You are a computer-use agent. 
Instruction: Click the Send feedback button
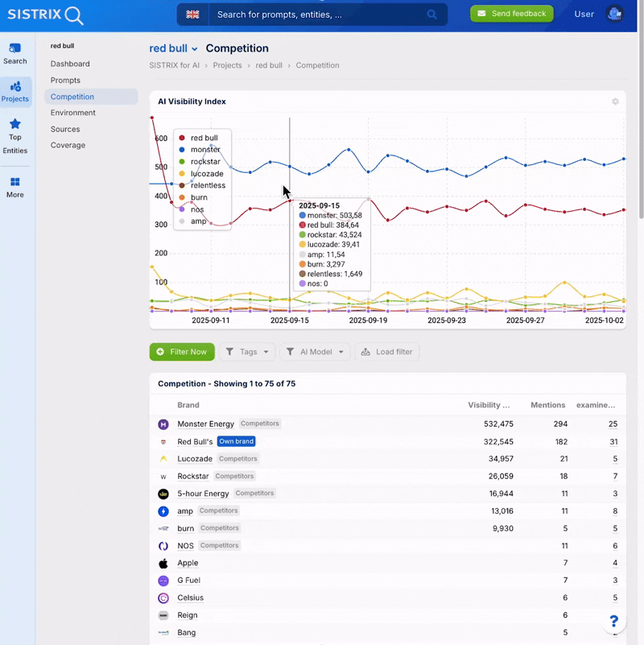pos(512,14)
